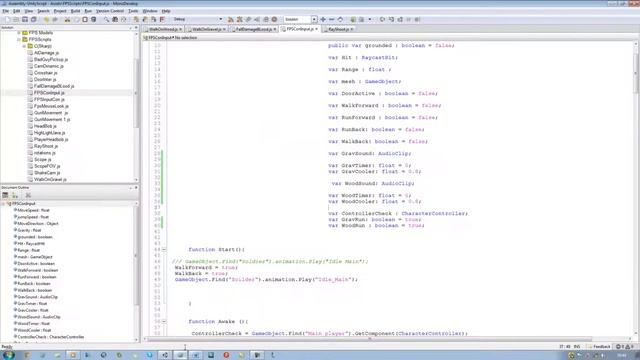
Task: Select AiDamage.js in solution tree
Action: tap(46, 53)
